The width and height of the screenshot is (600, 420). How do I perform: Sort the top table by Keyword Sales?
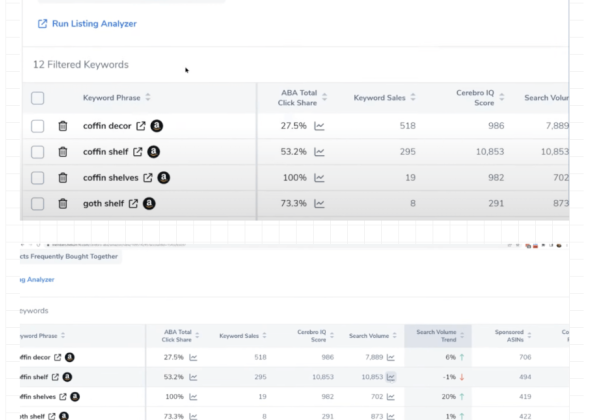pos(413,98)
